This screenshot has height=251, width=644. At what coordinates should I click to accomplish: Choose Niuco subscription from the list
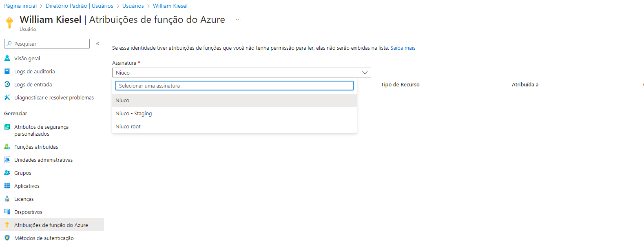click(x=235, y=100)
